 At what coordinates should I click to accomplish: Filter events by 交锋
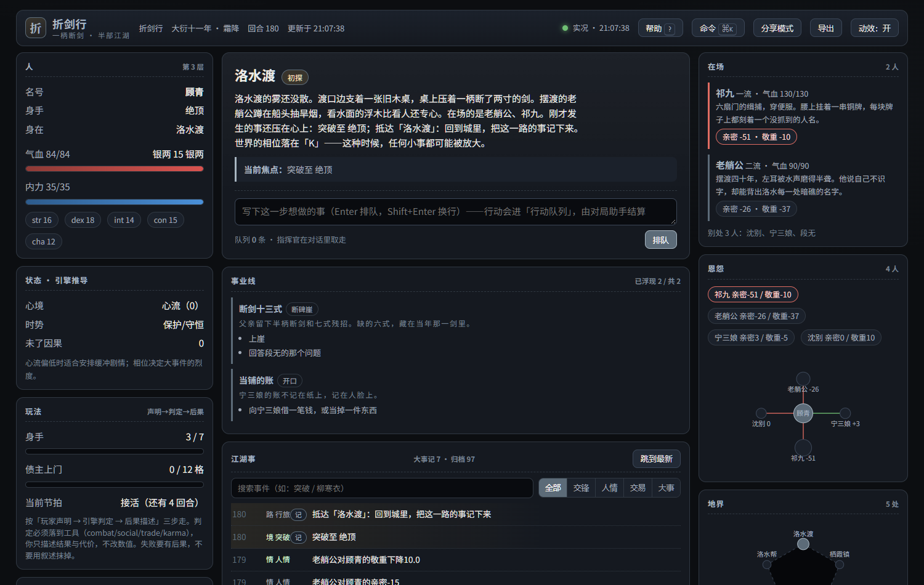tap(582, 488)
